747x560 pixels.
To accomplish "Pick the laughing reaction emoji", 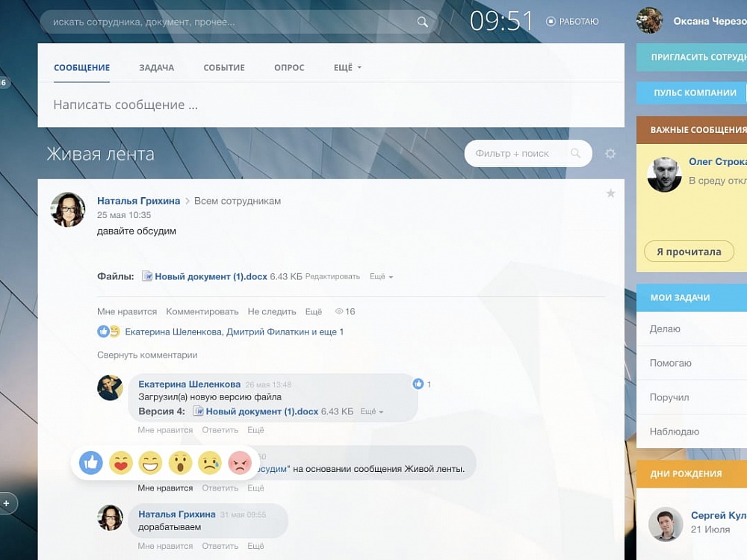I will point(150,462).
